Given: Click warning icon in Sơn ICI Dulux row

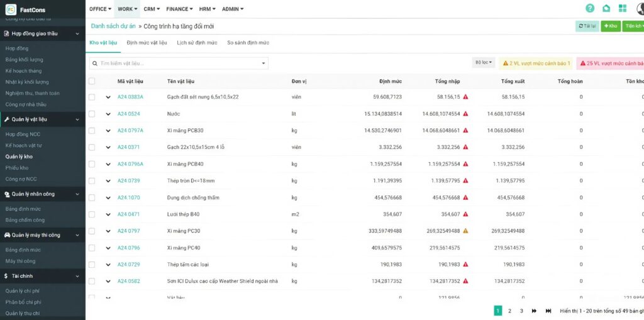Looking at the screenshot, I should click(465, 281).
